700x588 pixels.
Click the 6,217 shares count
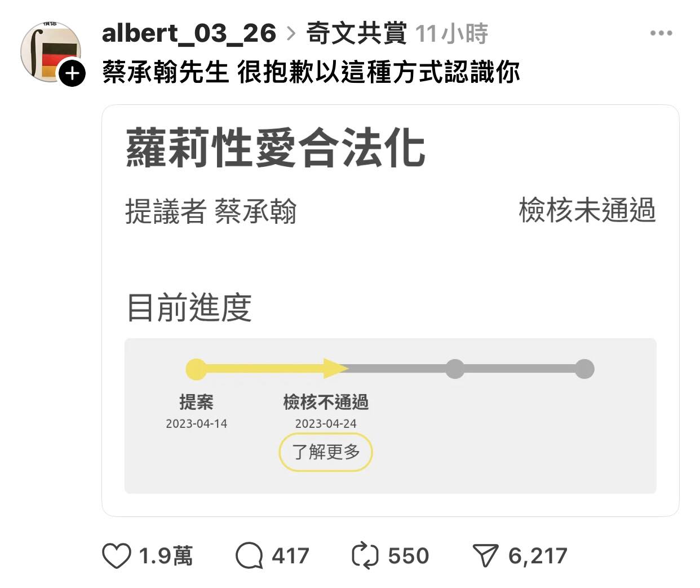point(538,556)
